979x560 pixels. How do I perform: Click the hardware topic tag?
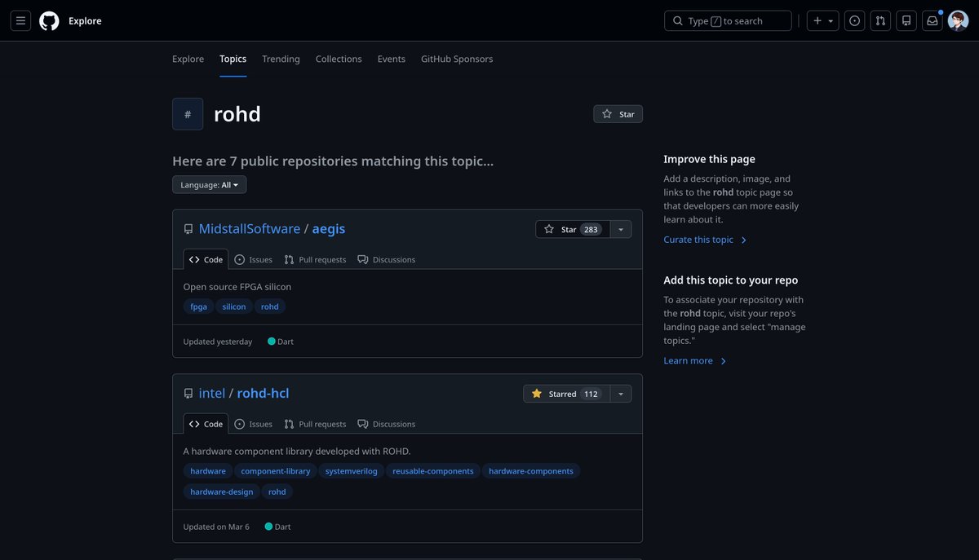click(x=208, y=471)
